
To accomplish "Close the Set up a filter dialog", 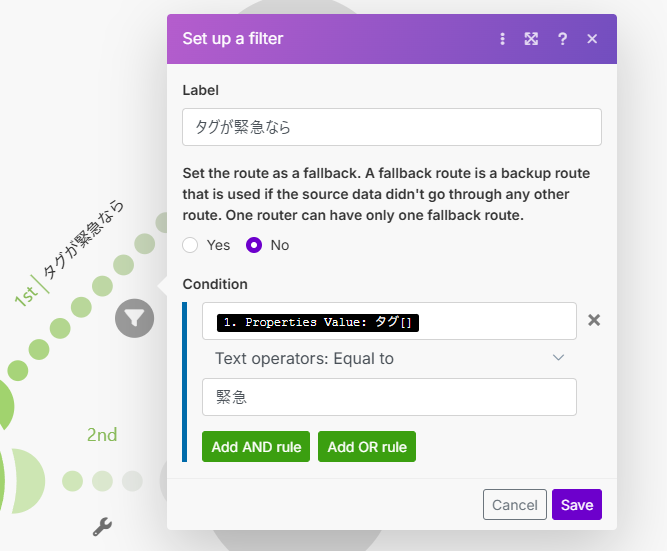I will point(592,39).
